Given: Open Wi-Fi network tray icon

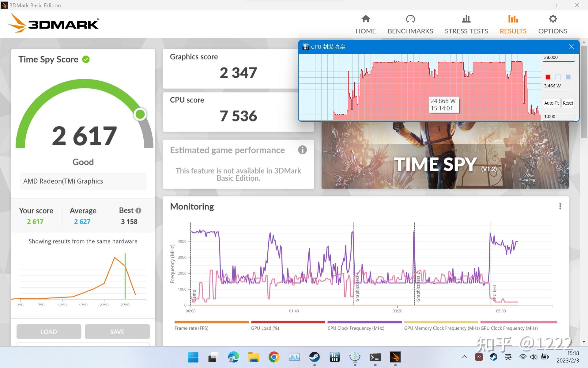Looking at the screenshot, I should (x=523, y=357).
